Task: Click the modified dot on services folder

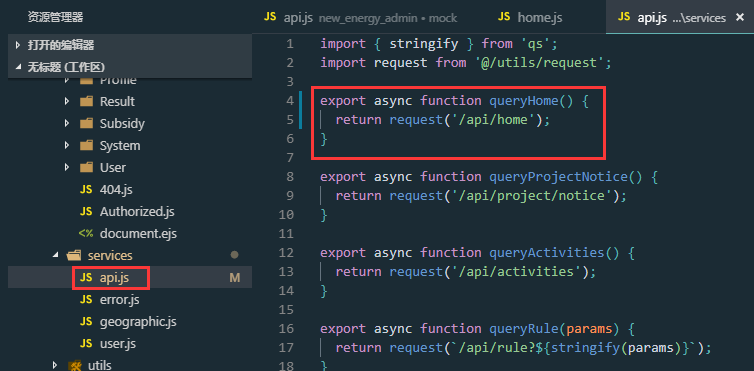Action: pyautogui.click(x=235, y=255)
